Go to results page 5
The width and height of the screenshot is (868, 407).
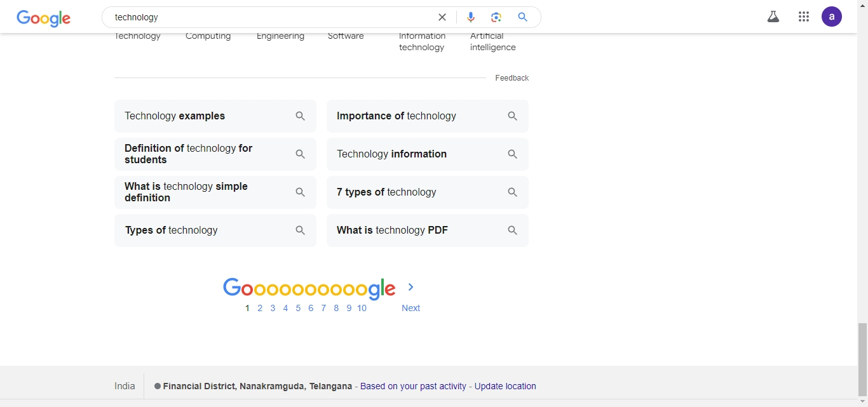298,308
